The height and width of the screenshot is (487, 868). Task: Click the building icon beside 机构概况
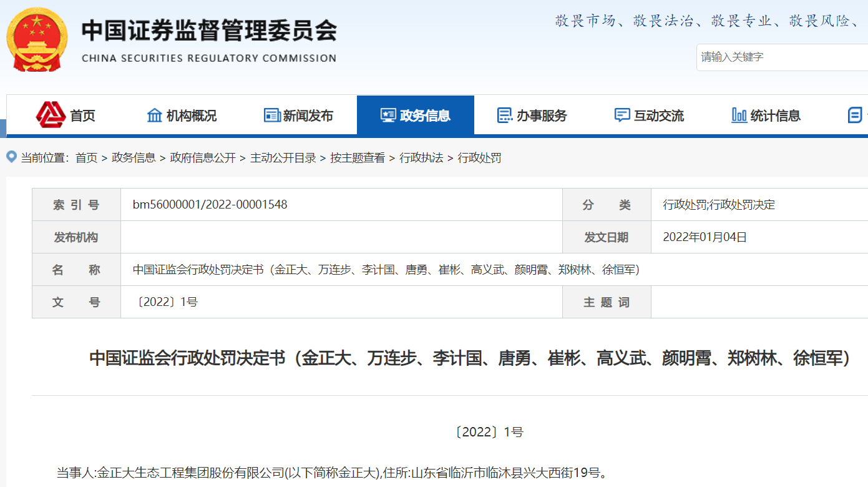point(154,116)
